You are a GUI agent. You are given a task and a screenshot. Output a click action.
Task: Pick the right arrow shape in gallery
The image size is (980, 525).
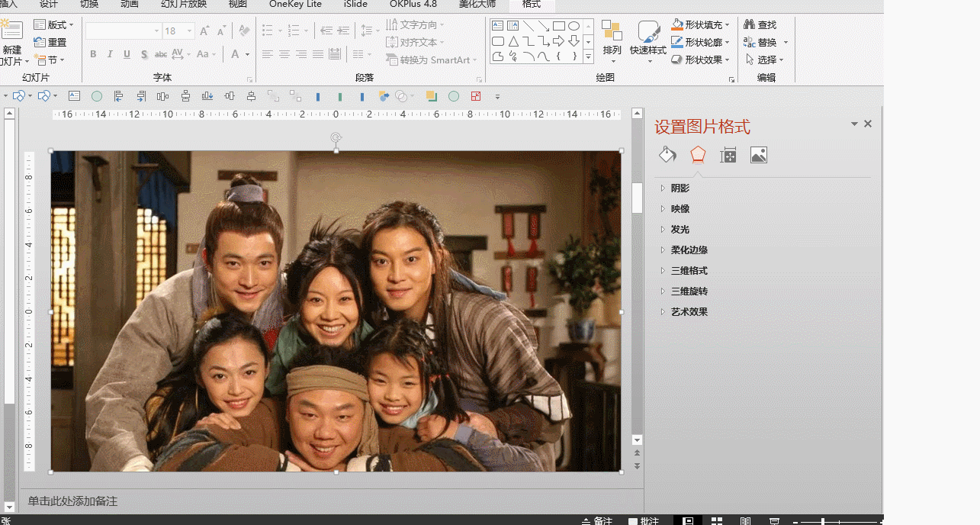(559, 41)
